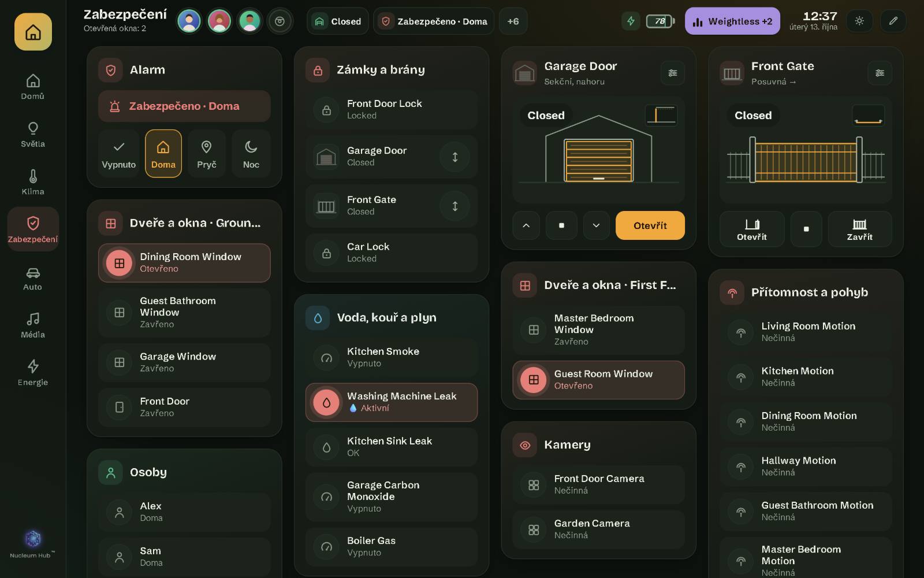Open the edit dashboard pencil icon
Viewport: 924px width, 578px height.
(893, 21)
